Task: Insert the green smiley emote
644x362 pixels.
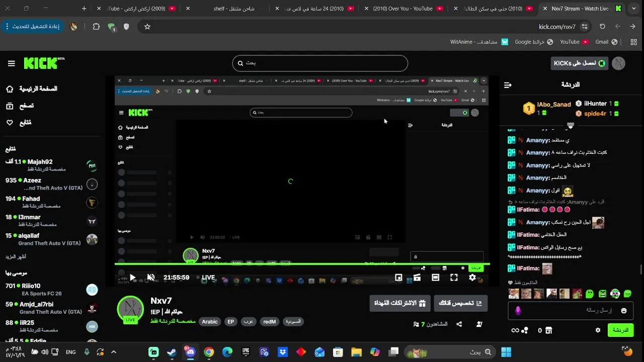Action: tap(627, 294)
